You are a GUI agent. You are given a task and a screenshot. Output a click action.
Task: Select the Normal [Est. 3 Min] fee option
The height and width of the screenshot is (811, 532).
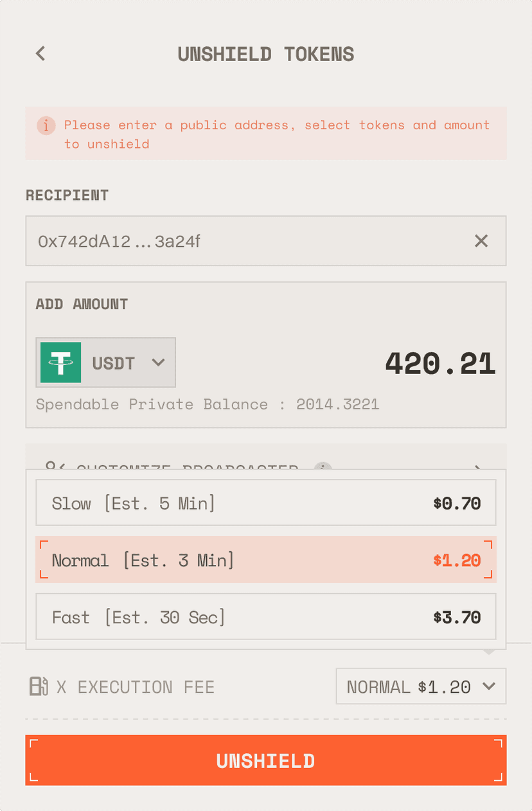(266, 560)
